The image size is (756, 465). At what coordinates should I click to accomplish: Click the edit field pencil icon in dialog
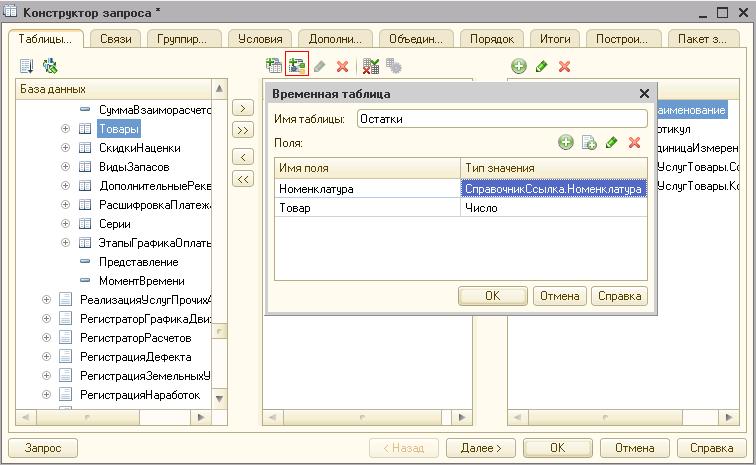(x=611, y=143)
